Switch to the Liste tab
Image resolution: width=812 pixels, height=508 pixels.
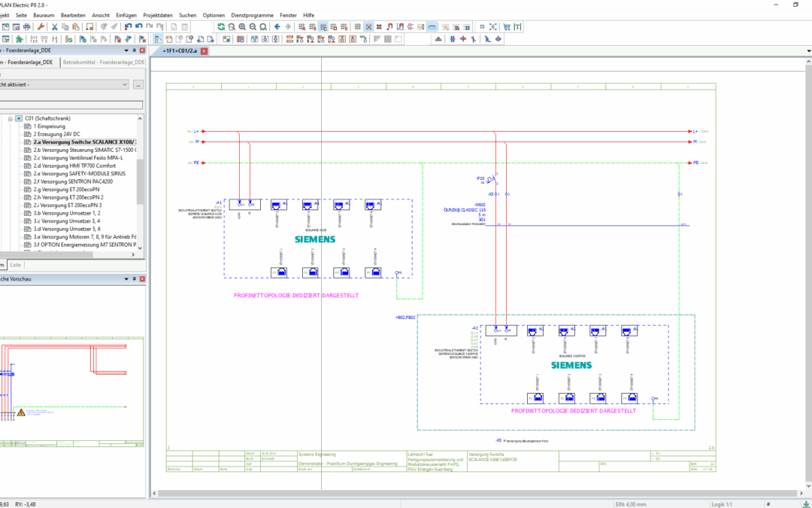tap(16, 265)
